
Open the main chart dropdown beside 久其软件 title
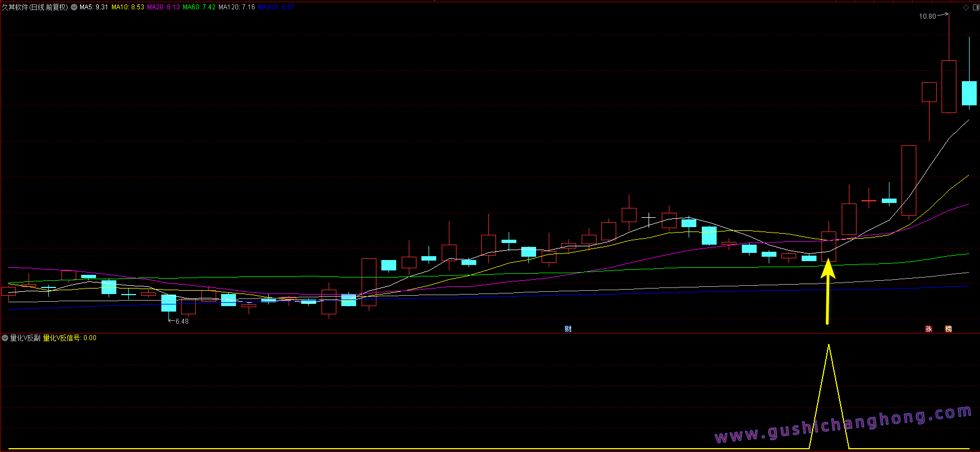click(x=74, y=7)
